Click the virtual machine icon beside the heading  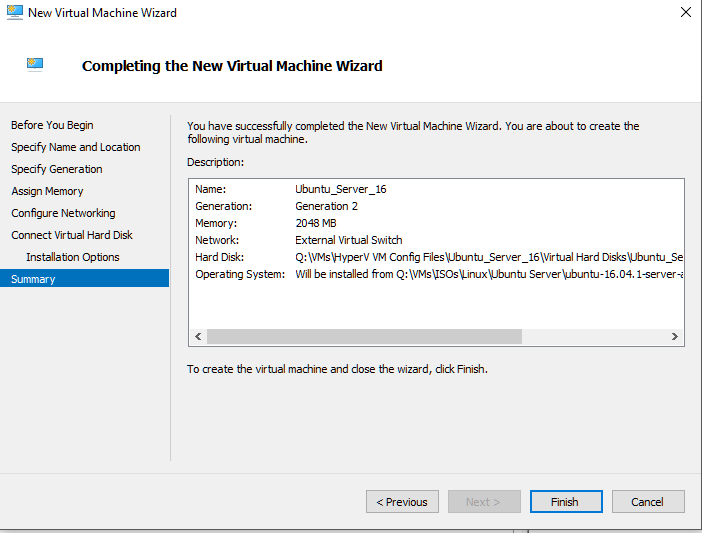coord(35,65)
